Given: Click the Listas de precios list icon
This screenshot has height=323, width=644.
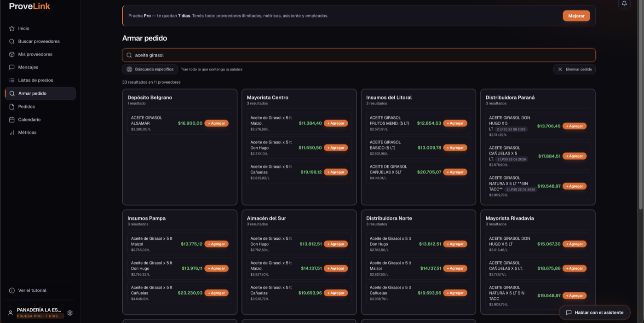Looking at the screenshot, I should click(x=12, y=80).
